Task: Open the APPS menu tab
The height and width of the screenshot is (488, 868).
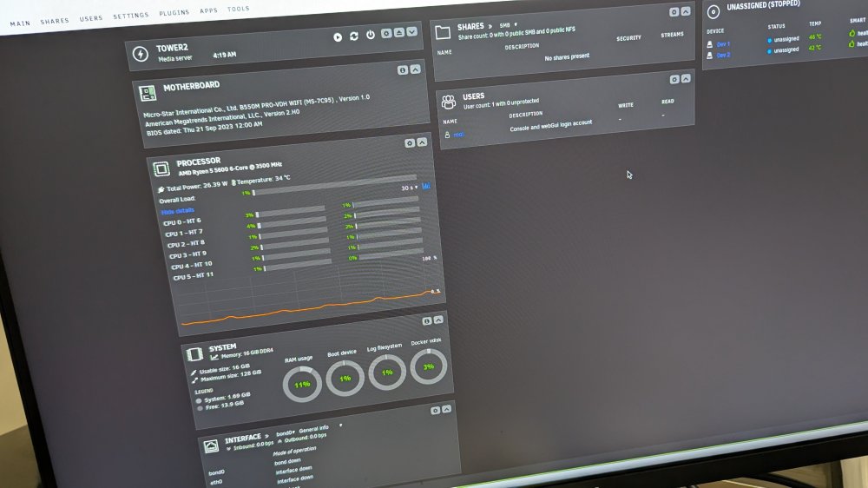Action: (x=208, y=10)
